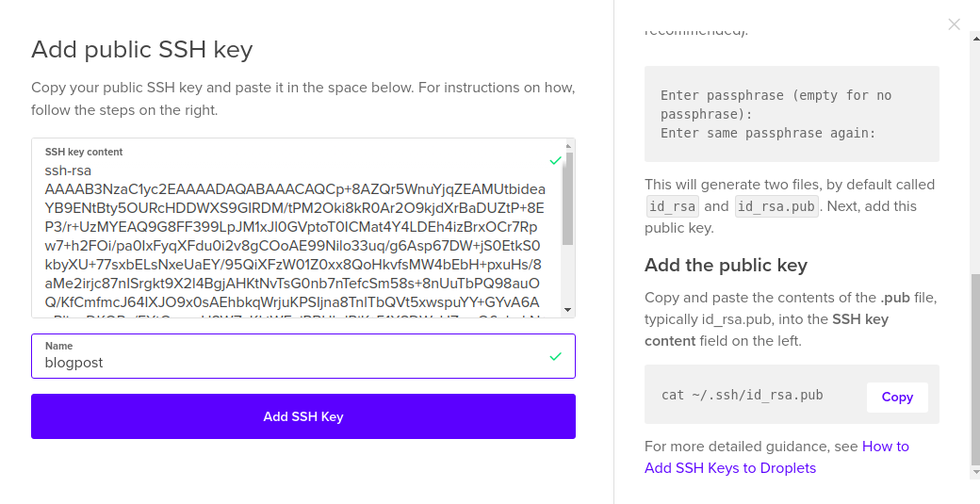Image resolution: width=980 pixels, height=504 pixels.
Task: Click the Enter passphrase code block
Action: [792, 114]
